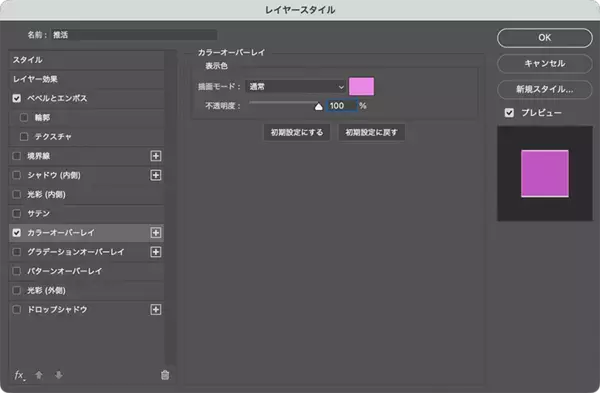The height and width of the screenshot is (393, 600).
Task: Move effect up with the up arrow
Action: (39, 375)
